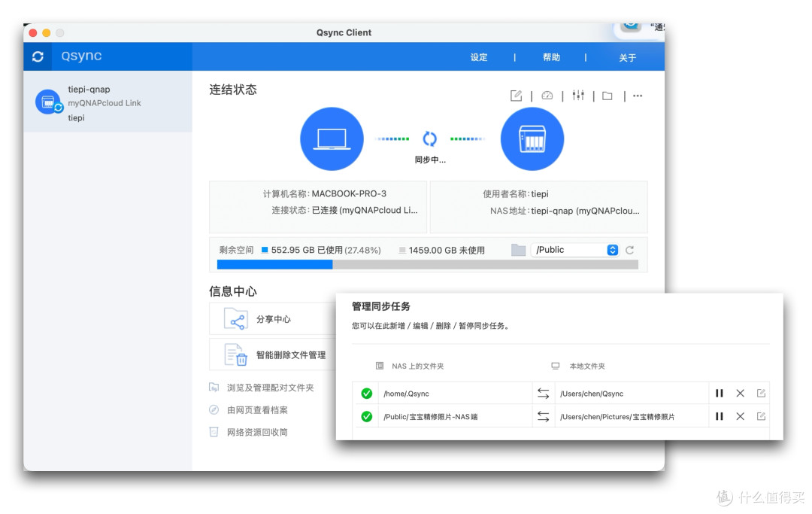Open 分享中心 share center

click(274, 319)
